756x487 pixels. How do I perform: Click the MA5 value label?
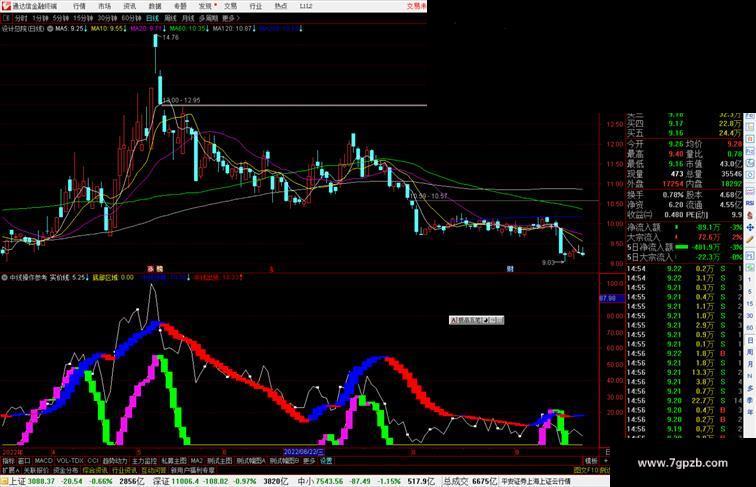click(x=70, y=28)
